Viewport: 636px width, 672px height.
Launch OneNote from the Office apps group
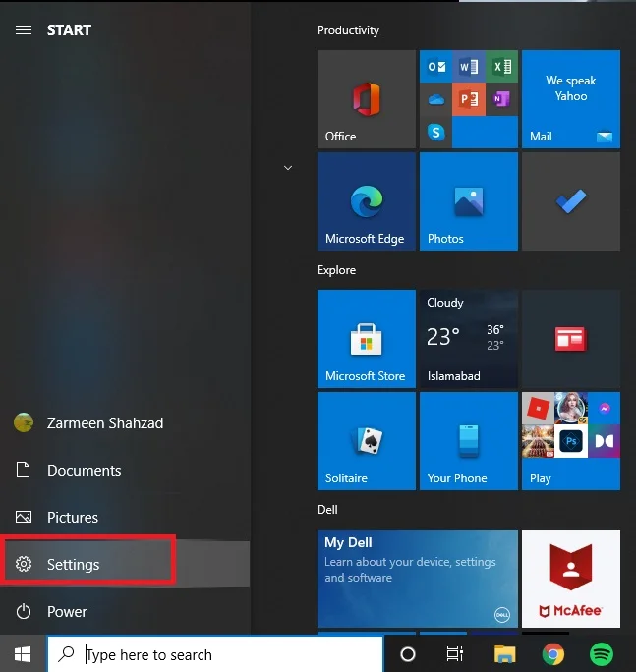pos(501,99)
